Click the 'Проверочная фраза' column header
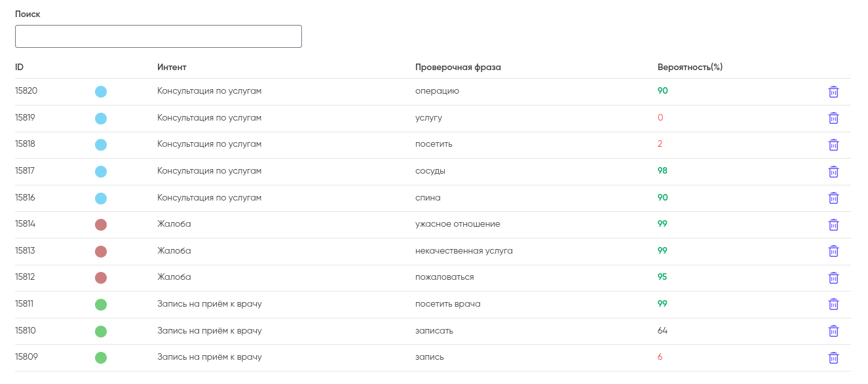 coord(458,67)
